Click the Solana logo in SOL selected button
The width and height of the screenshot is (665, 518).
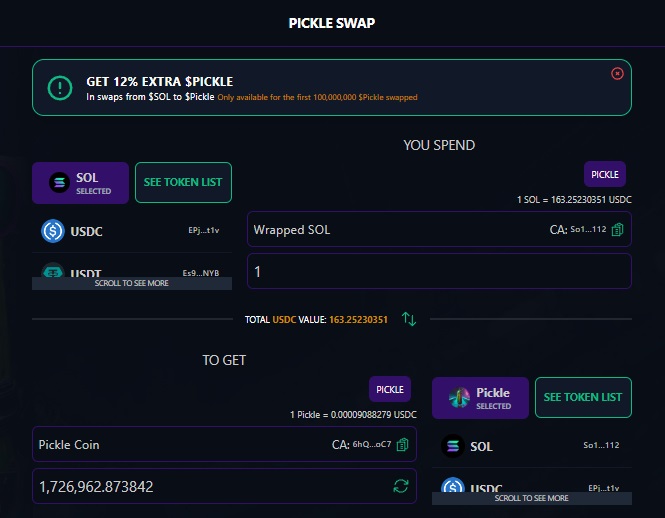pos(59,182)
